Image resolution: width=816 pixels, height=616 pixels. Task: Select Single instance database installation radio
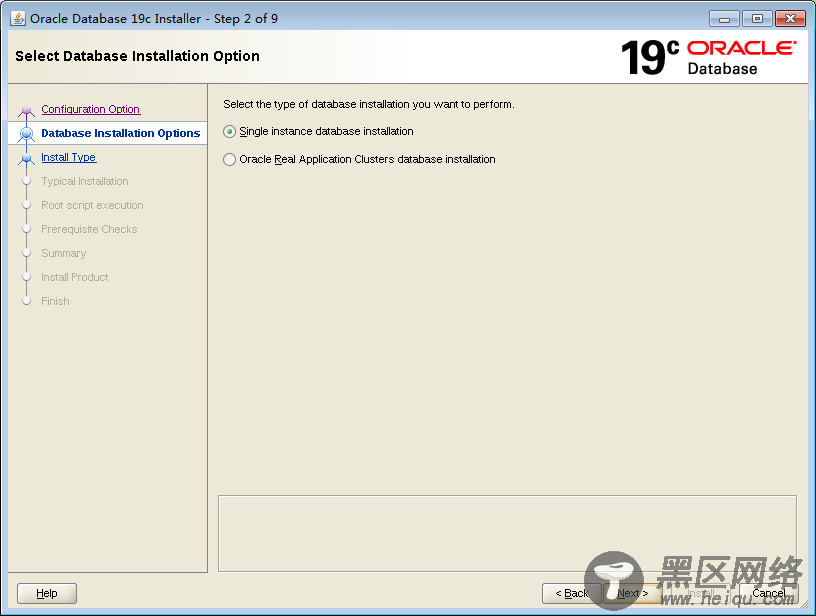click(230, 132)
